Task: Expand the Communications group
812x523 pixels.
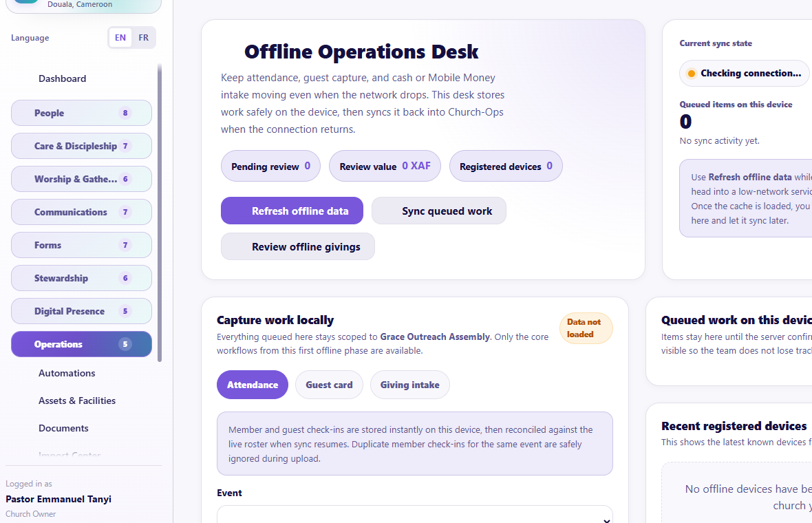Action: (x=81, y=213)
